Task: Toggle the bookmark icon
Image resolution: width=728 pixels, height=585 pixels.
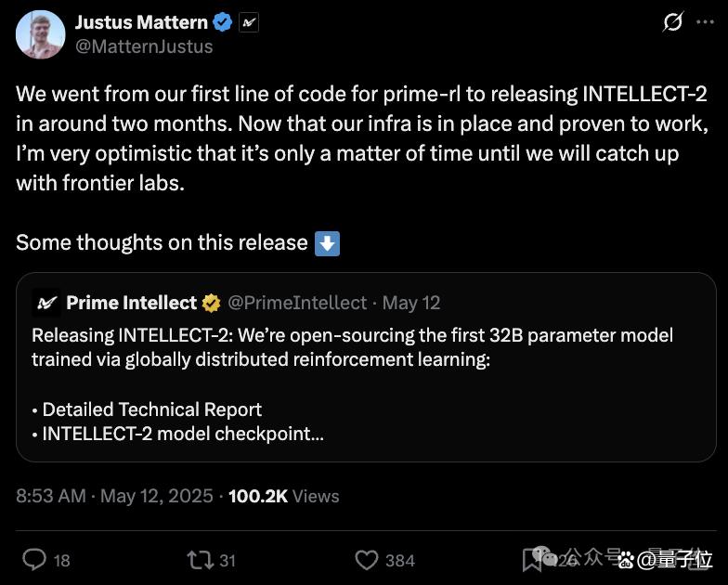Action: point(531,560)
